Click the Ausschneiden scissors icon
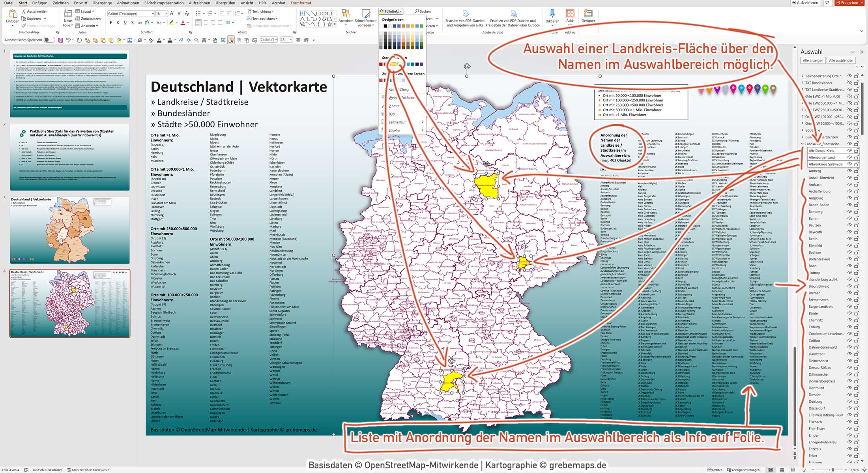Image resolution: width=868 pixels, height=473 pixels. click(x=24, y=11)
